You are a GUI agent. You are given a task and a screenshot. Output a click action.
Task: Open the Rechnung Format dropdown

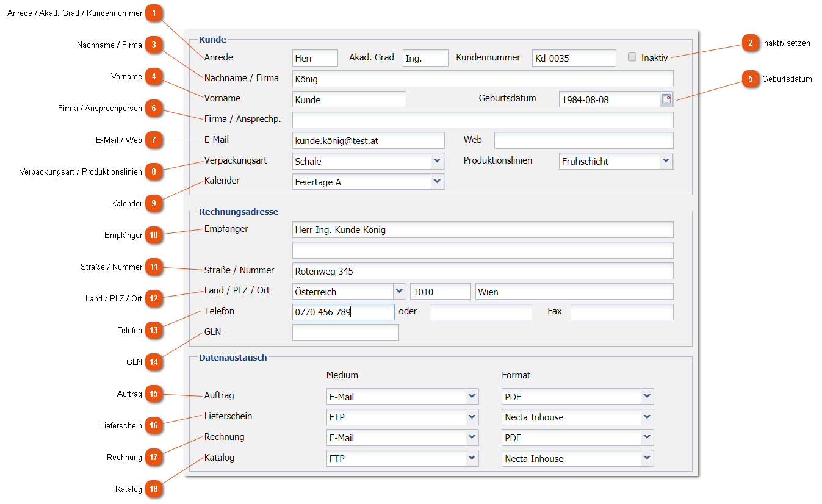click(647, 437)
